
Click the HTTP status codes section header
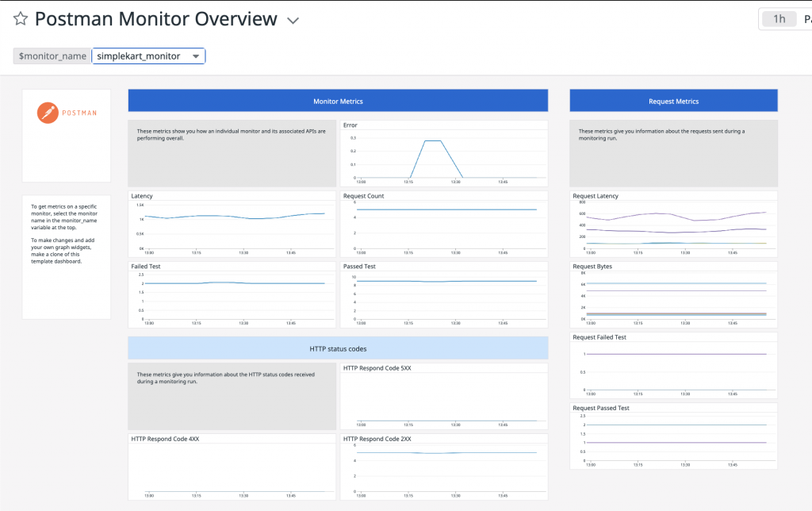click(338, 348)
